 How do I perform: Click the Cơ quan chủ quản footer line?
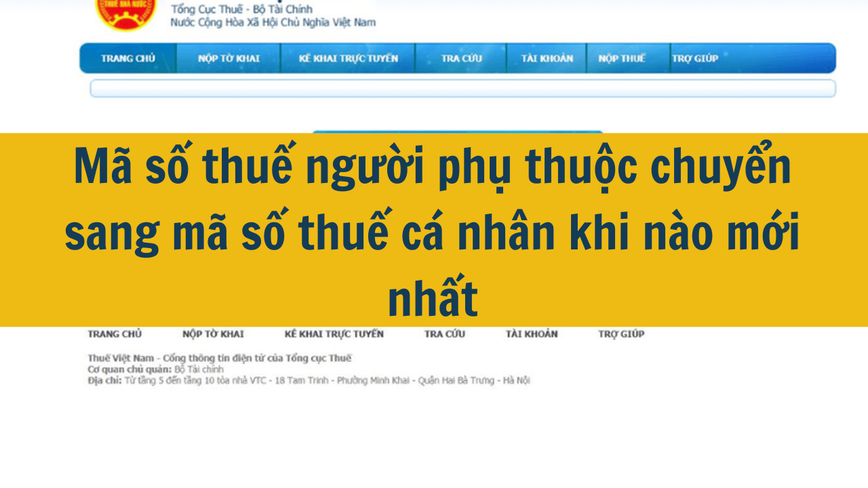click(155, 369)
